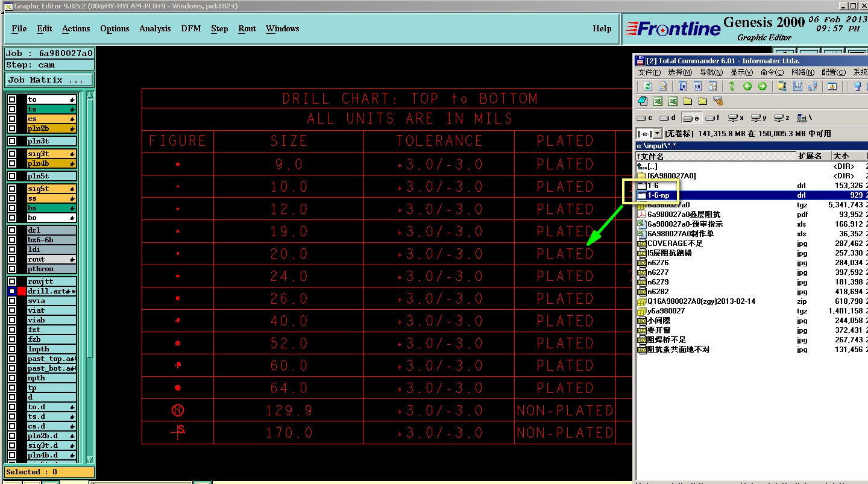Click the second Excel icon in button bar
The height and width of the screenshot is (484, 868).
click(x=672, y=101)
